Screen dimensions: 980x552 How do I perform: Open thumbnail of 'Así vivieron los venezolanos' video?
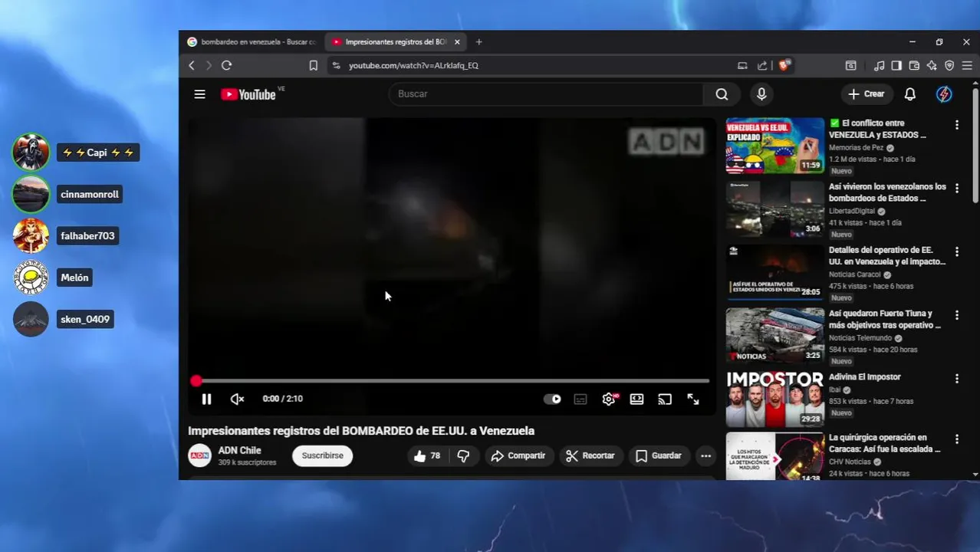(x=775, y=209)
